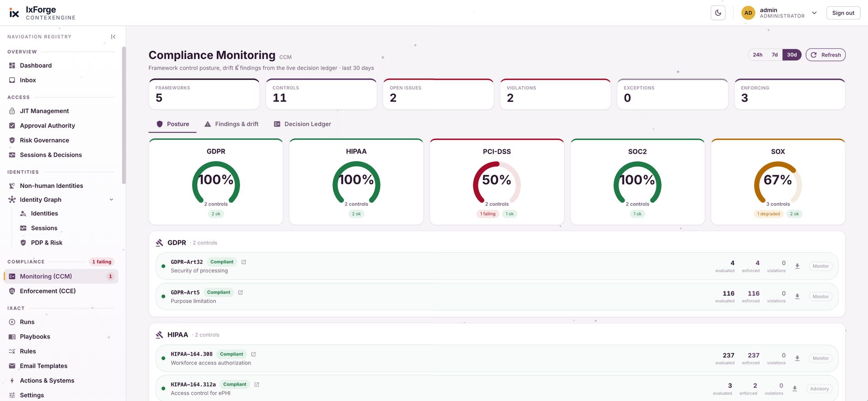The width and height of the screenshot is (868, 401).
Task: Open Sessions under Identity Graph
Action: [x=44, y=228]
